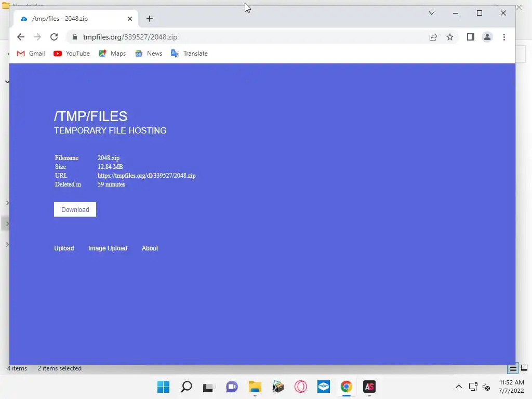Image resolution: width=532 pixels, height=399 pixels.
Task: Maximize the Chrome window
Action: tap(480, 13)
